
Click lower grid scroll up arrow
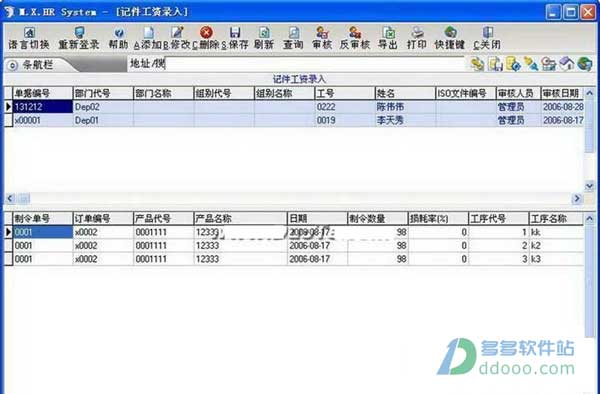click(x=590, y=218)
